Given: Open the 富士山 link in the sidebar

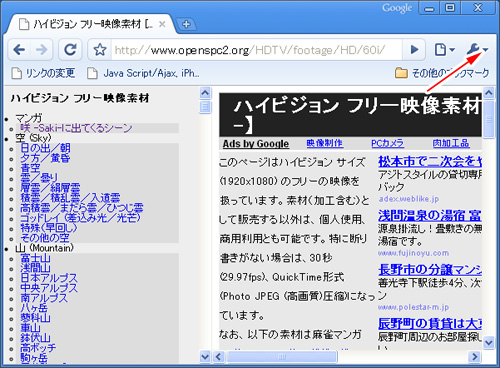Looking at the screenshot, I should pos(35,258).
